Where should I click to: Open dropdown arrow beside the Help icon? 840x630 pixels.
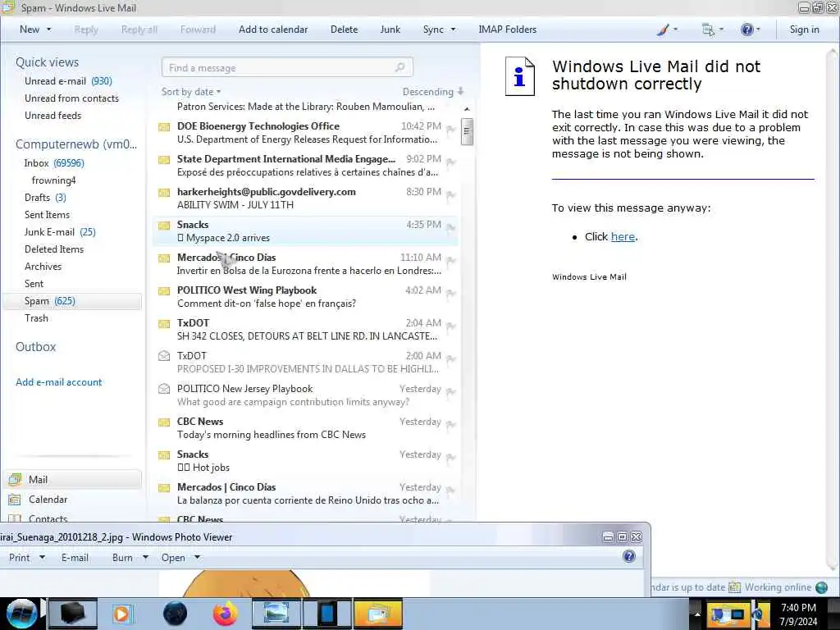(x=757, y=30)
